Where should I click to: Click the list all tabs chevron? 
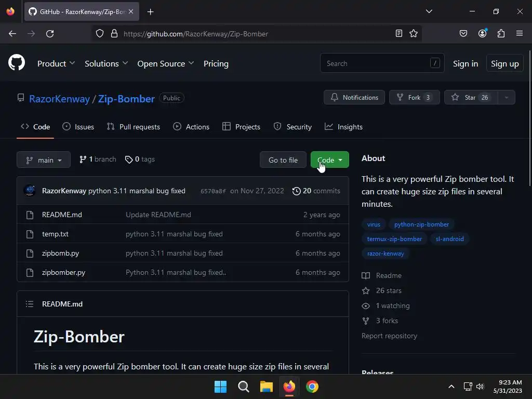click(x=429, y=11)
